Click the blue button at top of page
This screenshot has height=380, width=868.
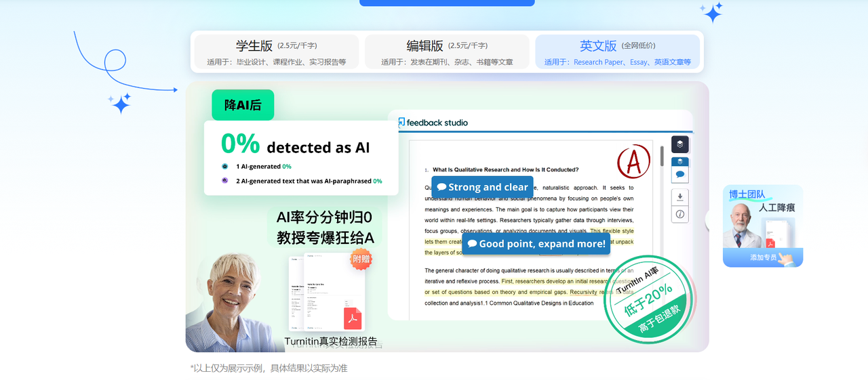pyautogui.click(x=447, y=3)
